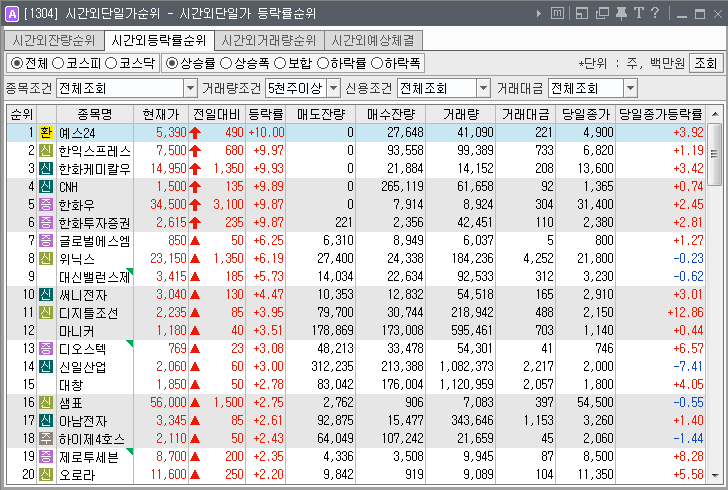Open help with the question mark icon
The image size is (728, 490).
pyautogui.click(x=655, y=13)
